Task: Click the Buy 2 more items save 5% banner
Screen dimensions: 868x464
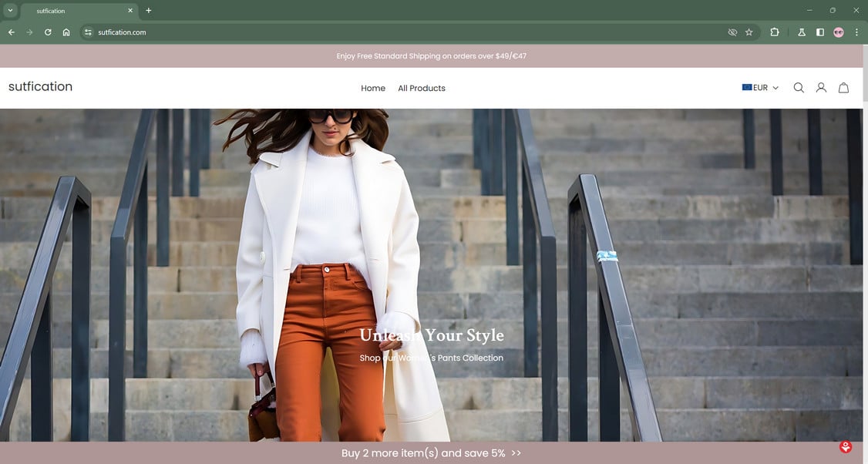Action: coord(431,453)
